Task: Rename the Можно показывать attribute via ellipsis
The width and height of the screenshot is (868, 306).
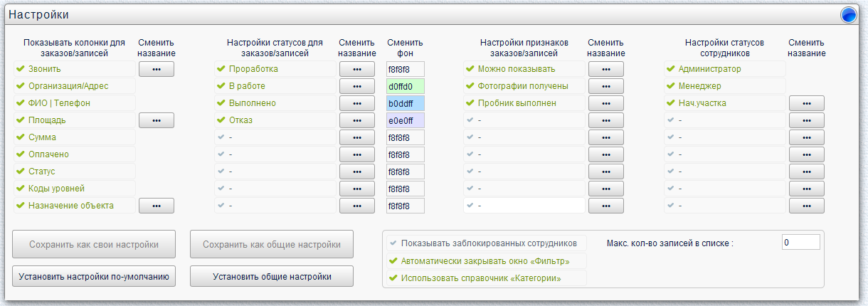Action: pos(606,69)
